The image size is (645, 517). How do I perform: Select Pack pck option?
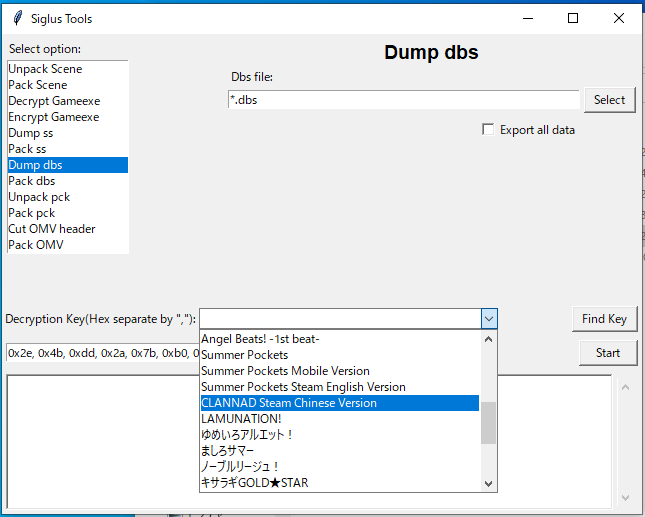click(x=68, y=213)
